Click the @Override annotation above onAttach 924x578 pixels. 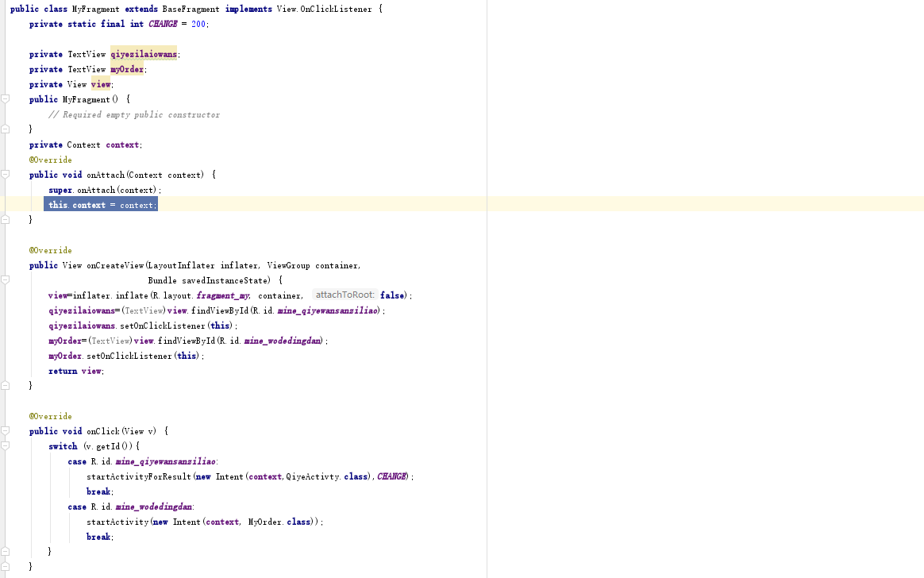pos(51,160)
